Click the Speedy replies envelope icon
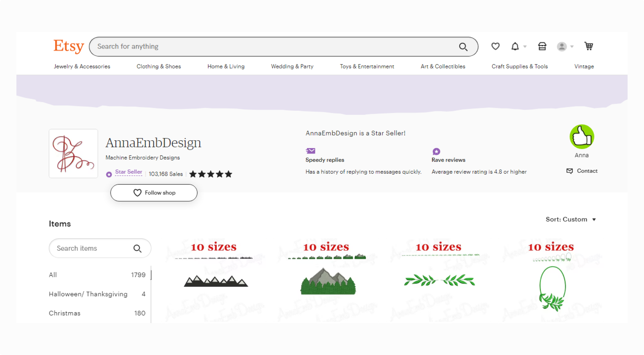Screen dimensions: 644x355 pos(310,151)
